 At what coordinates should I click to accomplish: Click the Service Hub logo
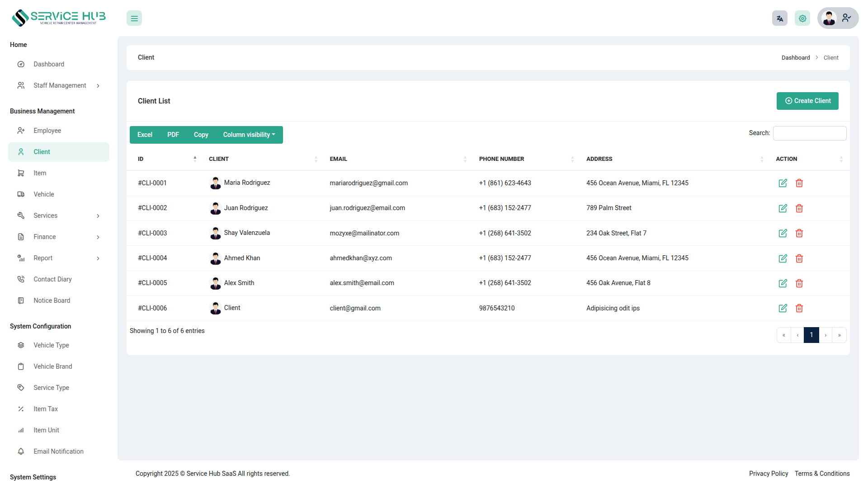pos(59,18)
